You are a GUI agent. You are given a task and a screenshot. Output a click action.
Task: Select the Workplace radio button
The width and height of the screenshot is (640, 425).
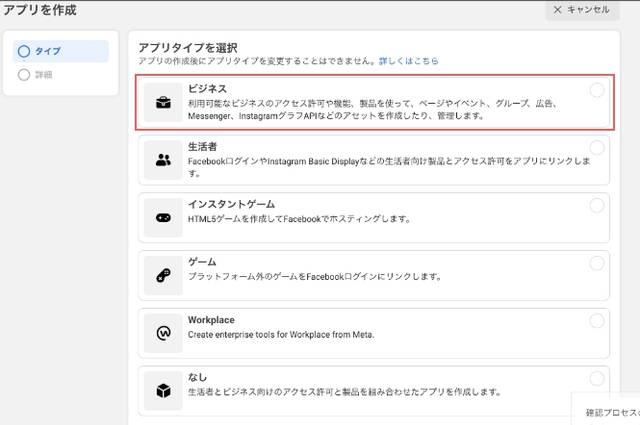597,320
